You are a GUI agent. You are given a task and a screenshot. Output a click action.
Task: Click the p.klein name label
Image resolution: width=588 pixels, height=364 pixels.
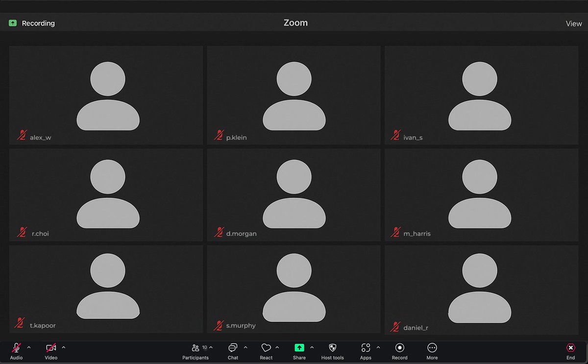tap(236, 138)
